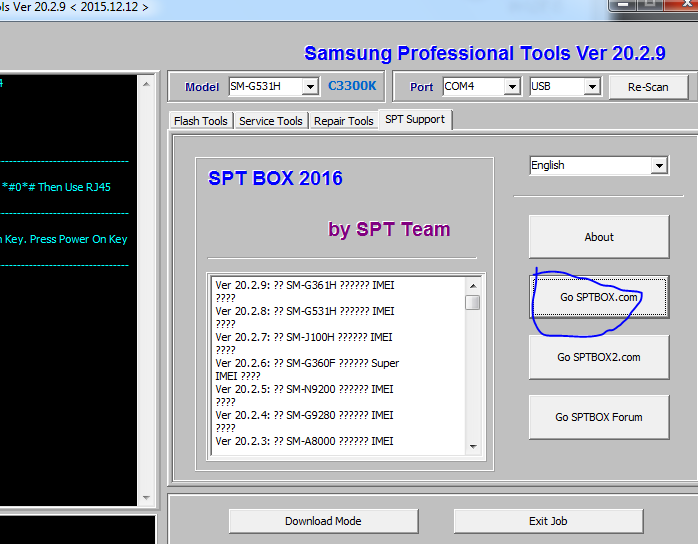Image resolution: width=698 pixels, height=544 pixels.
Task: Click the log text '*#0*# Then Use RJ45'
Action: point(56,187)
